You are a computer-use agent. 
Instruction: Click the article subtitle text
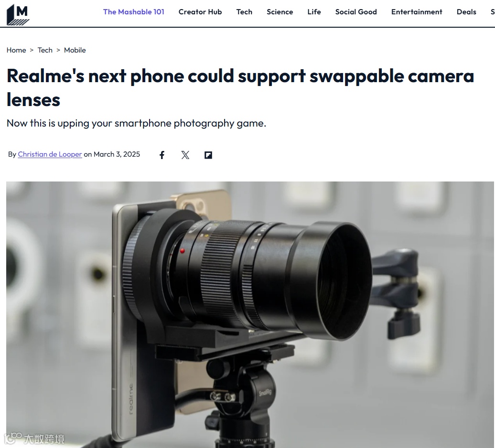[136, 123]
